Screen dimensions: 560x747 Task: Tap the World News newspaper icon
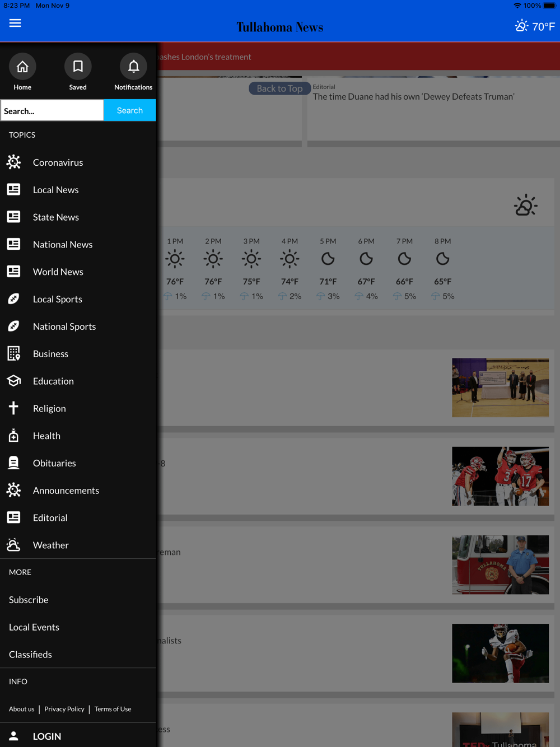tap(14, 272)
